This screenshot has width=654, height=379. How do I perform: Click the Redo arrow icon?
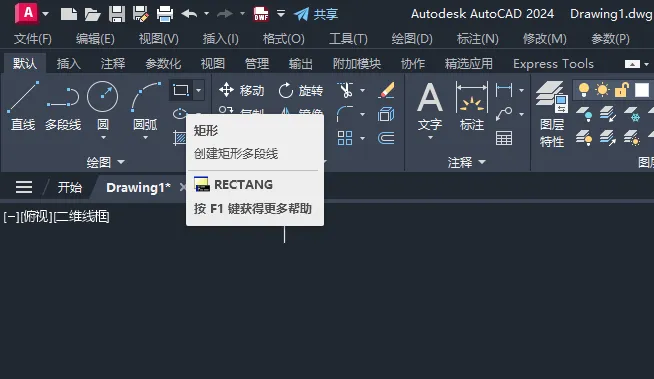pos(225,14)
